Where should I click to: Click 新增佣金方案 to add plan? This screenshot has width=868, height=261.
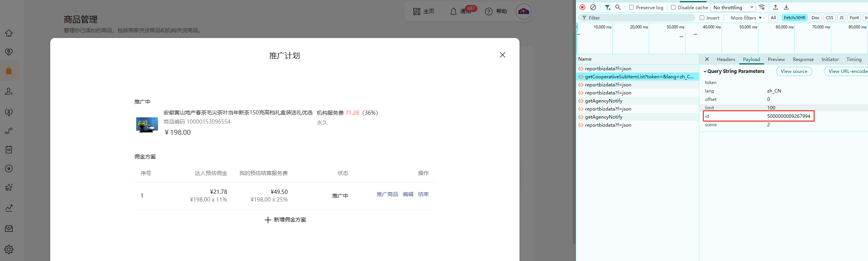pyautogui.click(x=285, y=220)
